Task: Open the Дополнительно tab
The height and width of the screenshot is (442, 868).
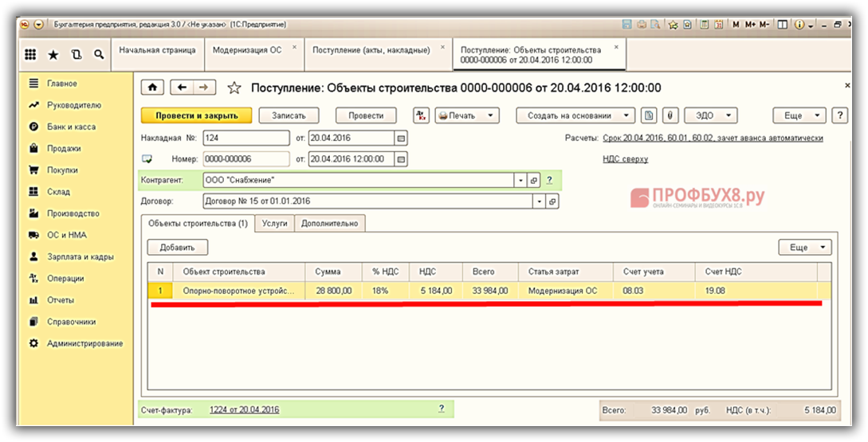Action: click(x=330, y=224)
